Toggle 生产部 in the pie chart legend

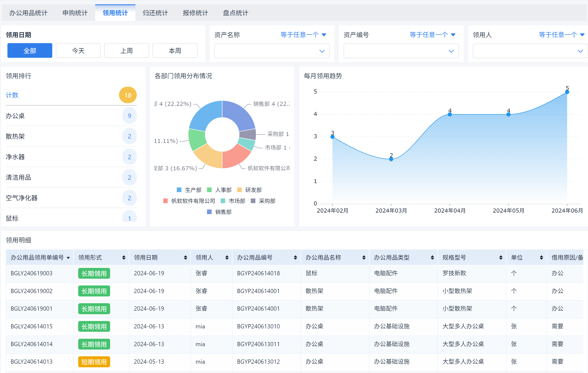pos(189,190)
